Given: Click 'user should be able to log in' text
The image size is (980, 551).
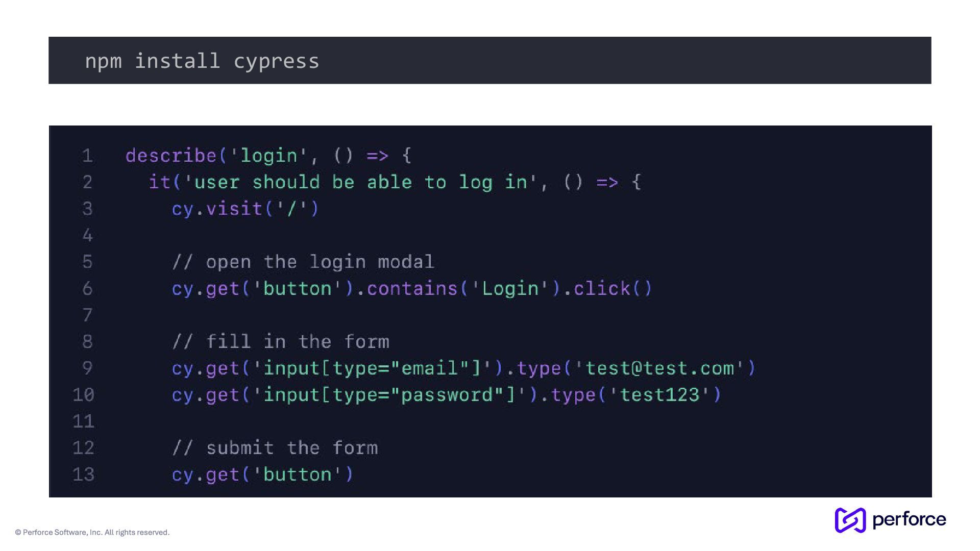Looking at the screenshot, I should 360,182.
